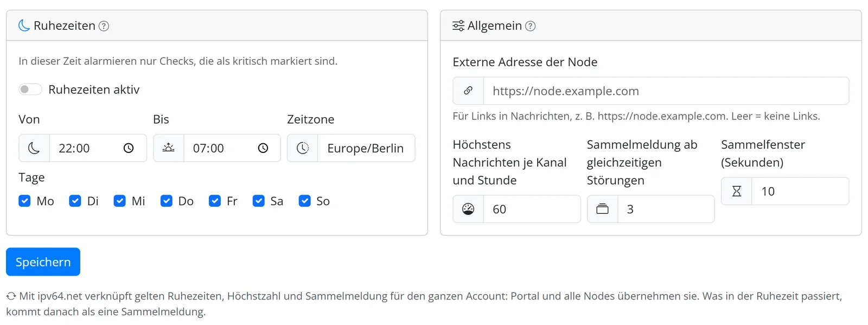Image resolution: width=868 pixels, height=325 pixels.
Task: Click the 'Höchstens Nachrichten je Kanal' label
Action: pyautogui.click(x=509, y=162)
